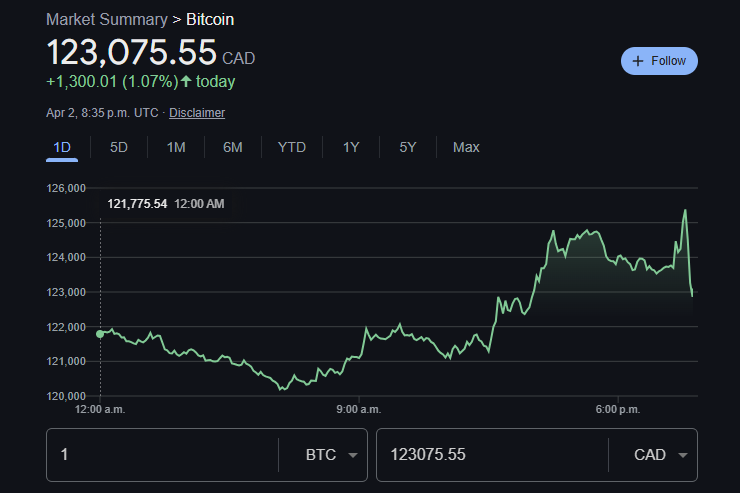Open the Market Summary breadcrumb link
Viewport: 740px width, 493px height.
pyautogui.click(x=107, y=19)
